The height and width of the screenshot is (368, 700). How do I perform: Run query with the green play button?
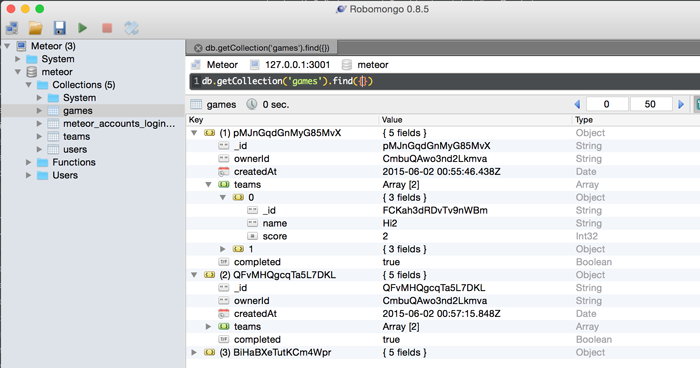click(83, 28)
